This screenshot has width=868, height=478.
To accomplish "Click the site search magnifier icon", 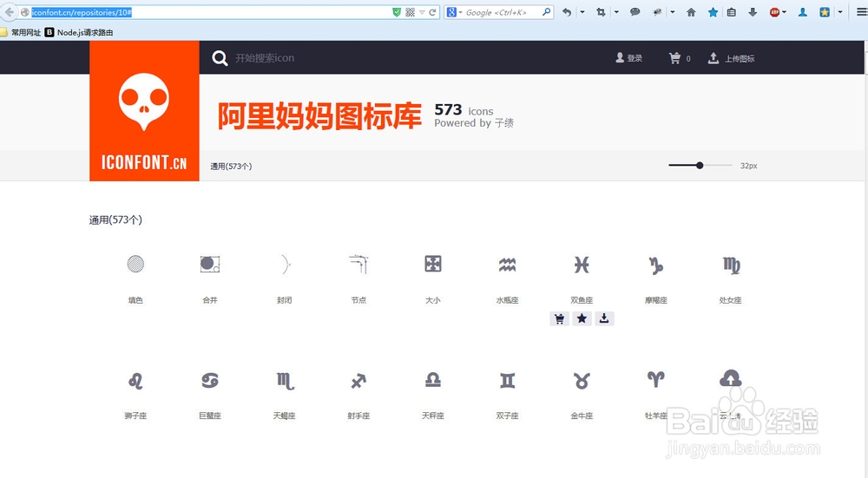I will (x=220, y=58).
